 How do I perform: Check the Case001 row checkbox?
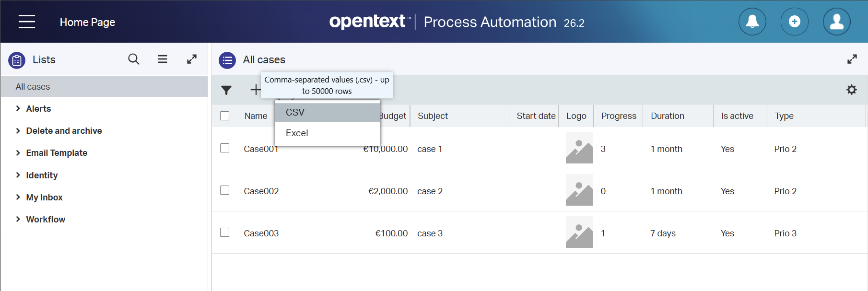tap(224, 148)
